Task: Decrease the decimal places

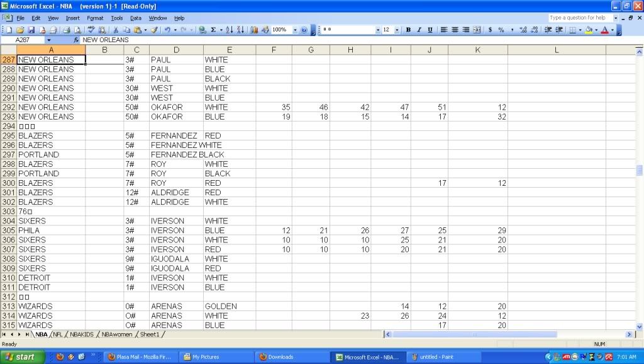Action: coord(535,30)
